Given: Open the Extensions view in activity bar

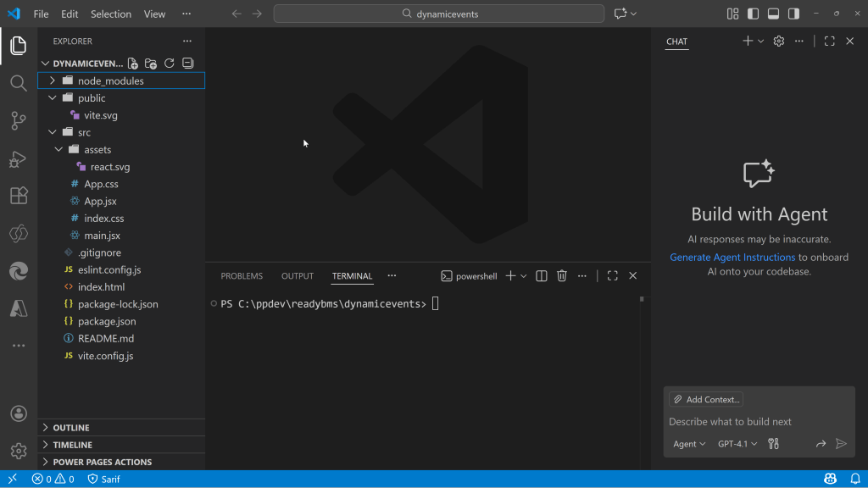Looking at the screenshot, I should (19, 196).
